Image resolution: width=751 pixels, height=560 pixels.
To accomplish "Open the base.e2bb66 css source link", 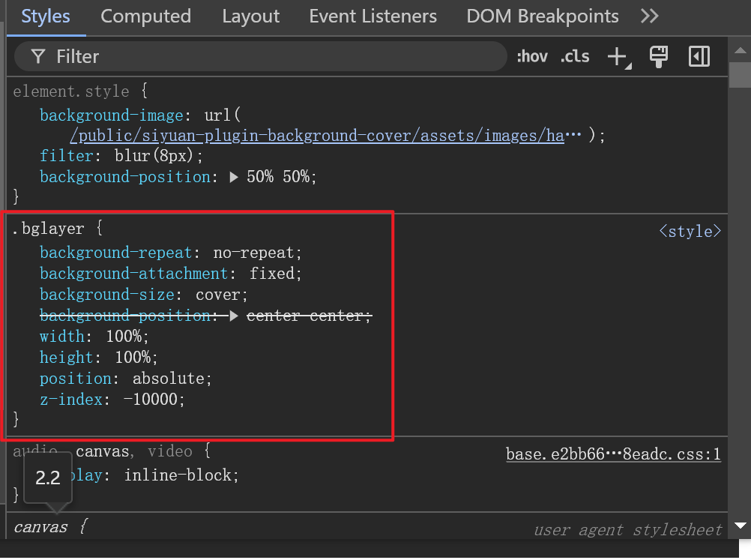I will pyautogui.click(x=613, y=454).
